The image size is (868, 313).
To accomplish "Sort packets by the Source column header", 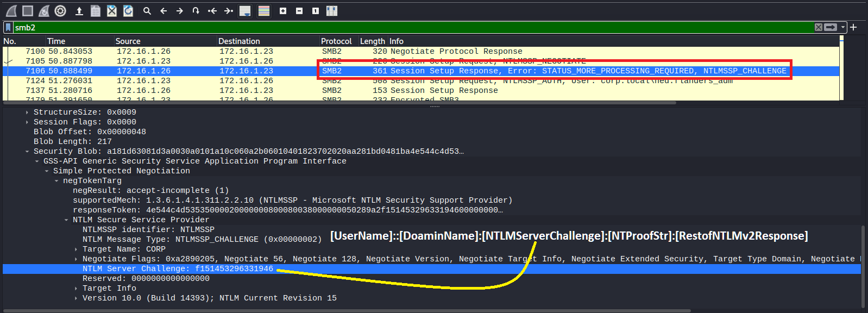I will [x=128, y=41].
